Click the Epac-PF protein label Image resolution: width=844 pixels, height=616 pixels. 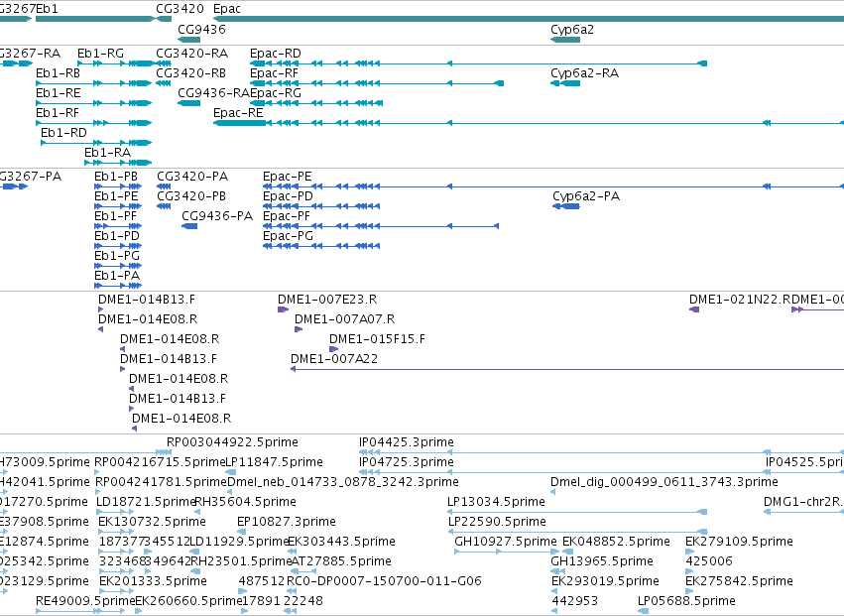pyautogui.click(x=287, y=216)
